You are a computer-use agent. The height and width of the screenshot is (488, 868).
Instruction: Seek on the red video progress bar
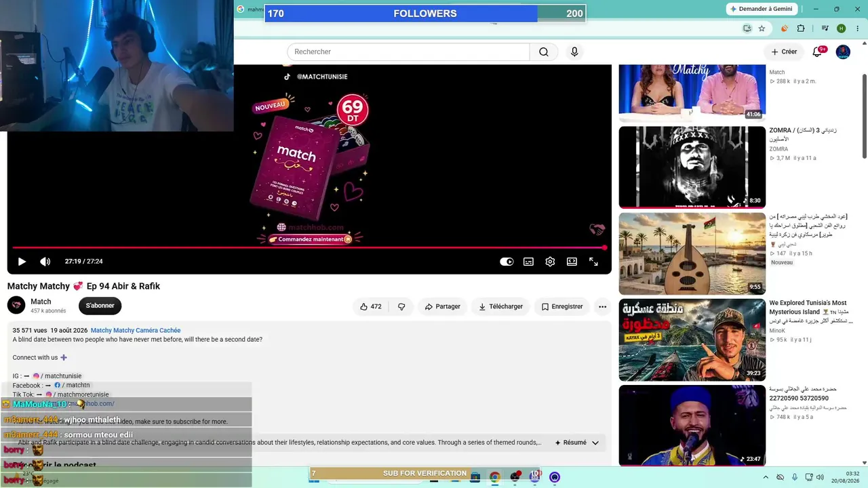309,247
